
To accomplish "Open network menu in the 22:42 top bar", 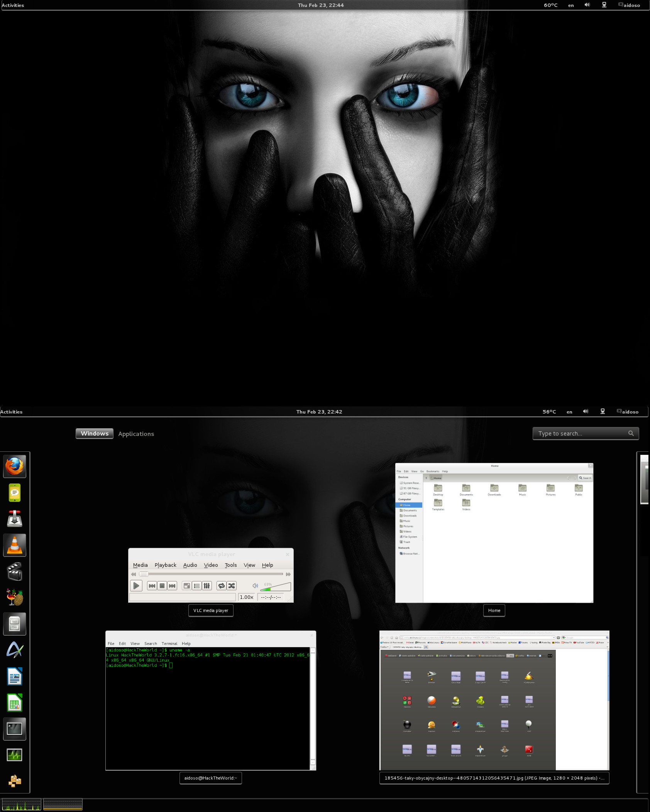I will (x=603, y=412).
